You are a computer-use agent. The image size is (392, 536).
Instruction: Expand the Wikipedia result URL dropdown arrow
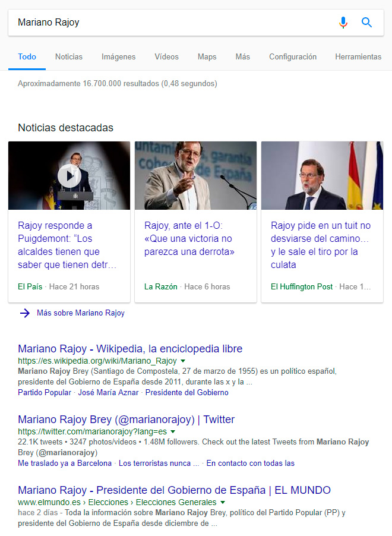[x=183, y=361]
